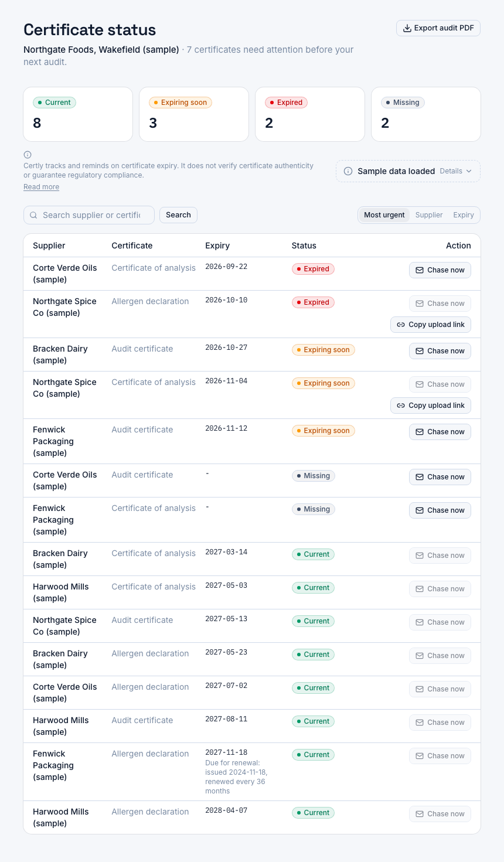
Task: Sort by Most urgent
Action: (384, 215)
